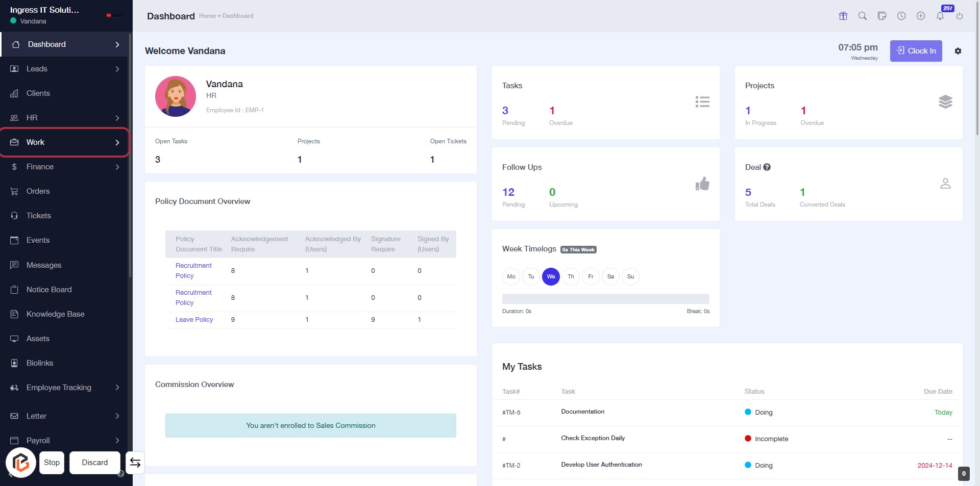Image resolution: width=980 pixels, height=486 pixels.
Task: Open the Leave Policy link
Action: point(194,320)
